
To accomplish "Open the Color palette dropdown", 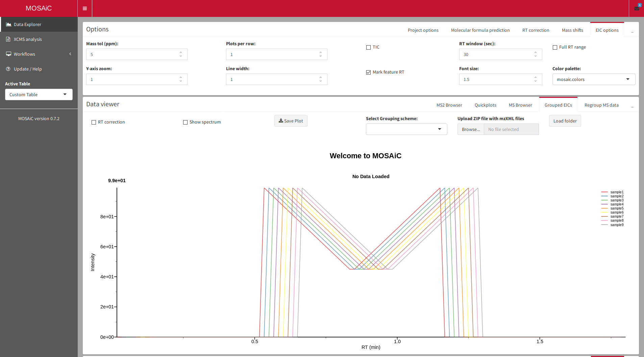I will 594,79.
